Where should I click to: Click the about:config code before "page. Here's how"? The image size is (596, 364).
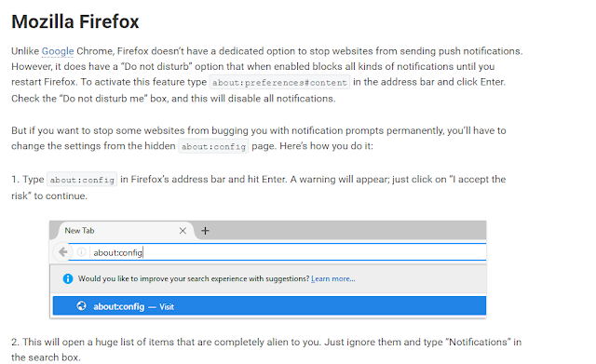point(213,146)
